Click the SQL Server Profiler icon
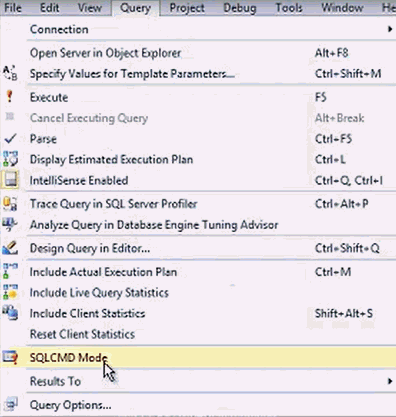Image resolution: width=396 pixels, height=417 pixels. point(10,203)
